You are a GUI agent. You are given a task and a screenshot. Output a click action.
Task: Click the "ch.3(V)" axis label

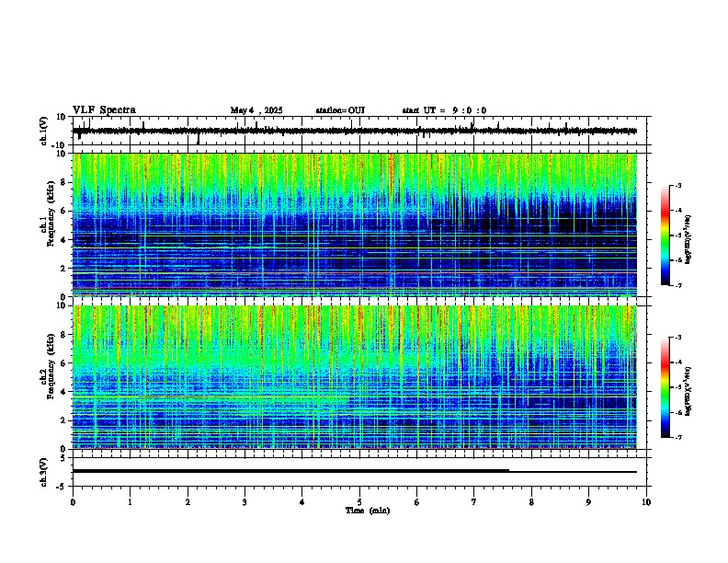[x=44, y=472]
